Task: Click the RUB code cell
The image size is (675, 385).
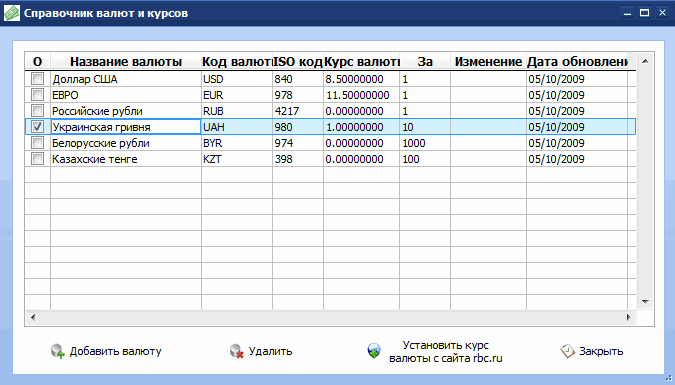Action: coord(237,111)
